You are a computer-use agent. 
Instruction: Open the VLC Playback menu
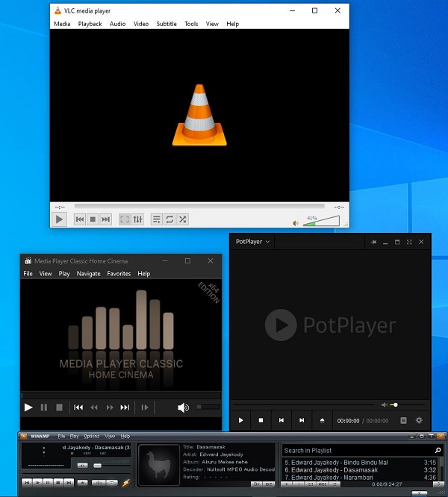90,24
